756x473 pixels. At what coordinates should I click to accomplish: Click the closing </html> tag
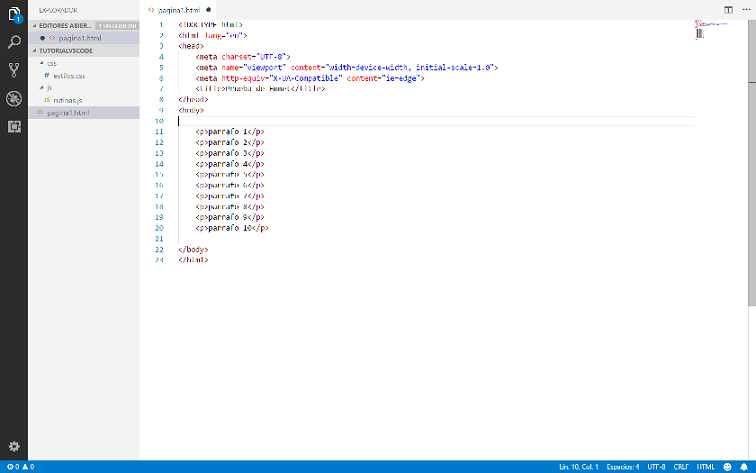[193, 260]
